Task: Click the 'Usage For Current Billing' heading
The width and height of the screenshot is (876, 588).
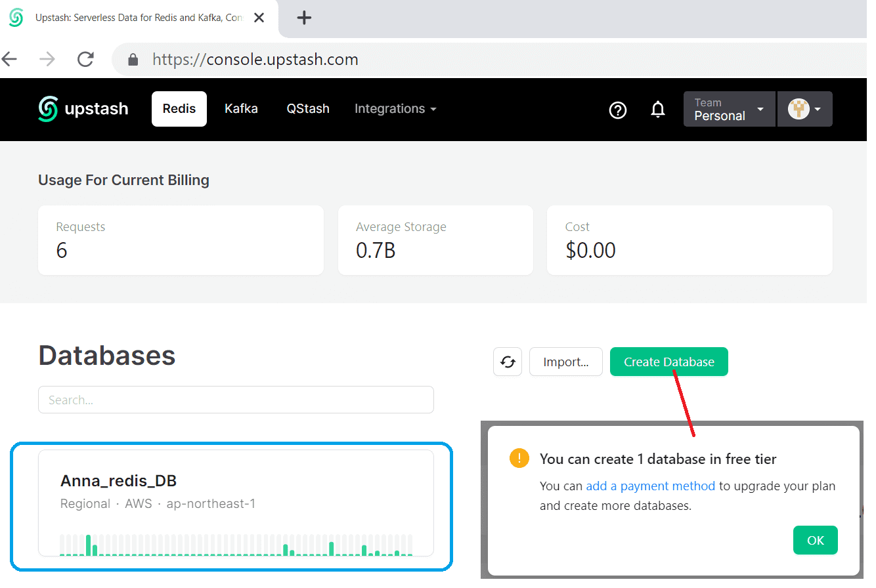Action: [x=123, y=180]
